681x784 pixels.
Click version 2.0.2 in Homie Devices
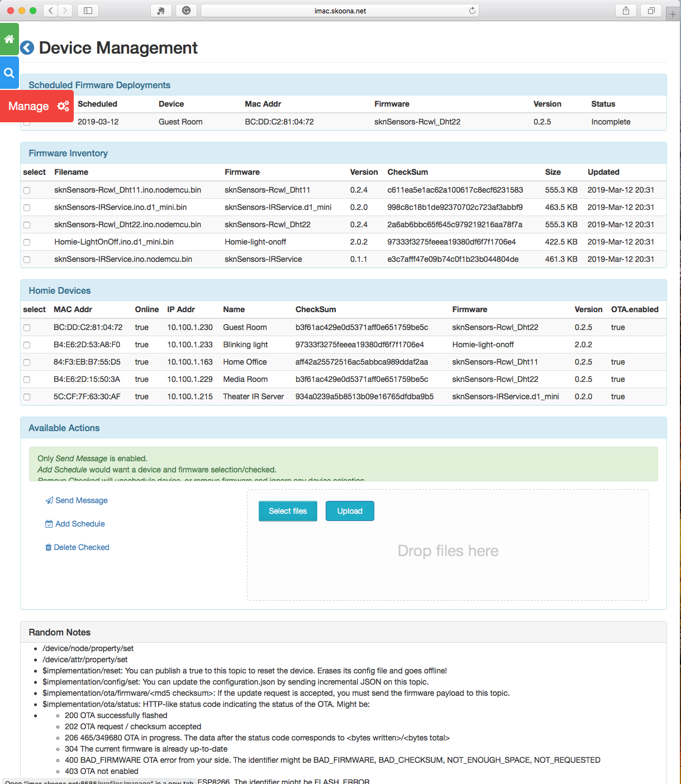(583, 345)
